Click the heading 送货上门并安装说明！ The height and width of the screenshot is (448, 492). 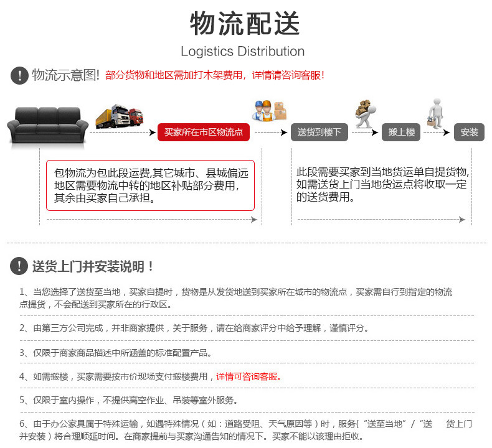click(93, 266)
